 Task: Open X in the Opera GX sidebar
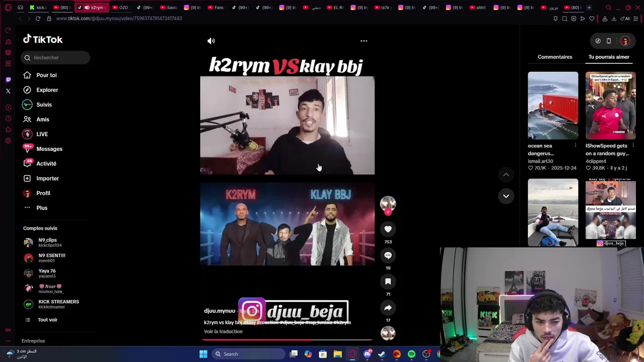click(8, 91)
